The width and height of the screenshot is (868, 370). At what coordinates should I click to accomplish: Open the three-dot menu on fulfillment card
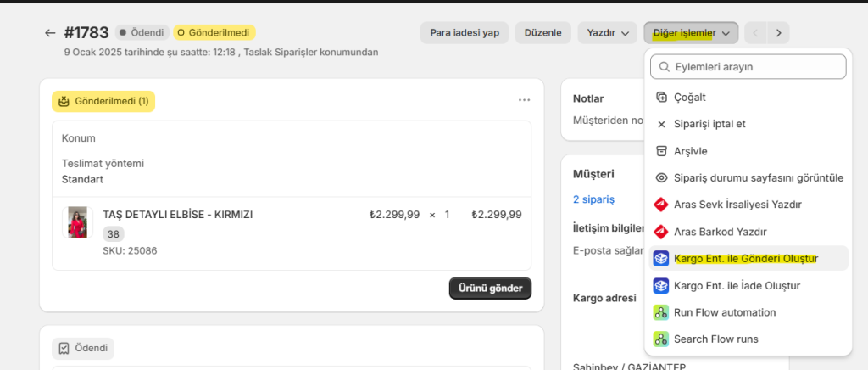[524, 100]
